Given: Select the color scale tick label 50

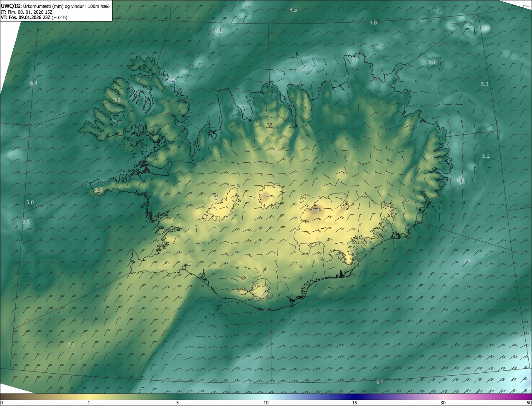Looking at the screenshot, I should (x=529, y=403).
